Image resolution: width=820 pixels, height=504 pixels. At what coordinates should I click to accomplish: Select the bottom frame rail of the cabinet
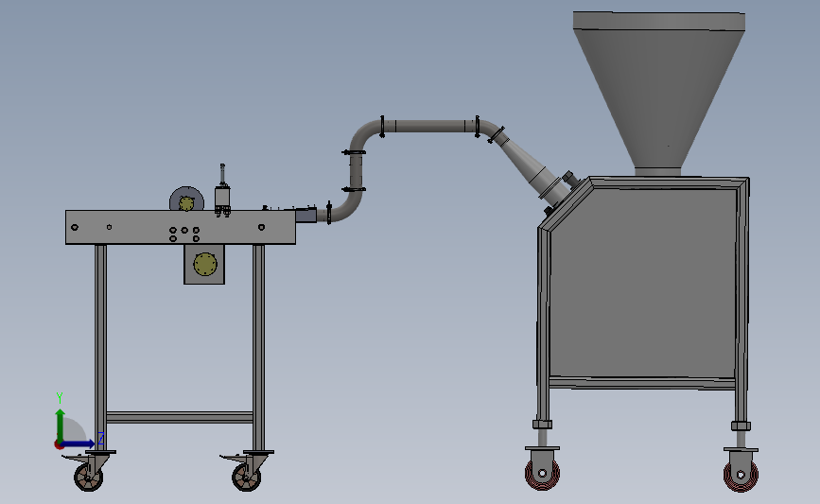(642, 384)
